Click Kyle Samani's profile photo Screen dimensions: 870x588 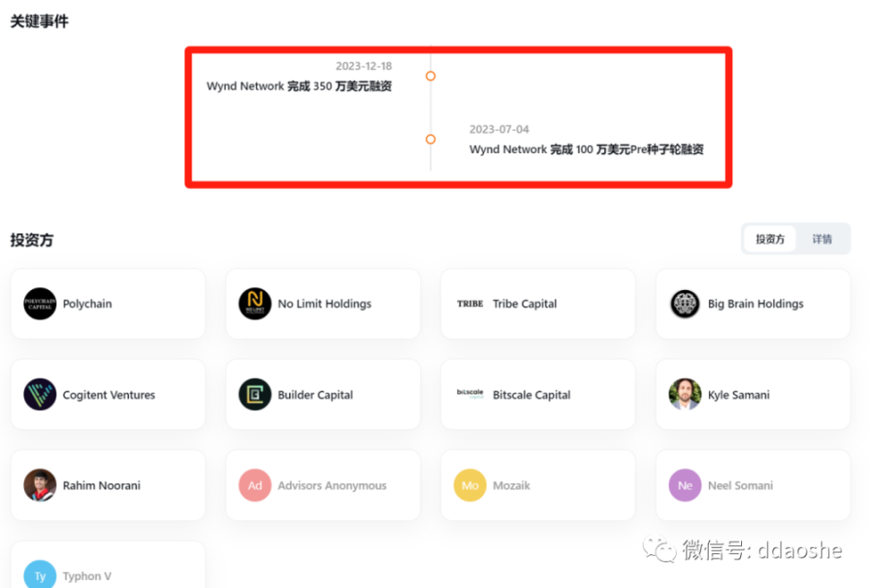685,395
